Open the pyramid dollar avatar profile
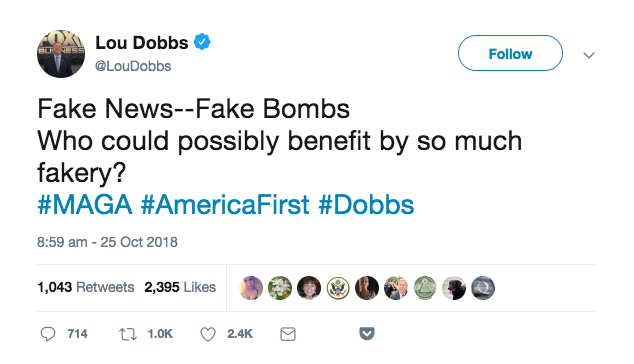This screenshot has height=364, width=634. pyautogui.click(x=425, y=288)
